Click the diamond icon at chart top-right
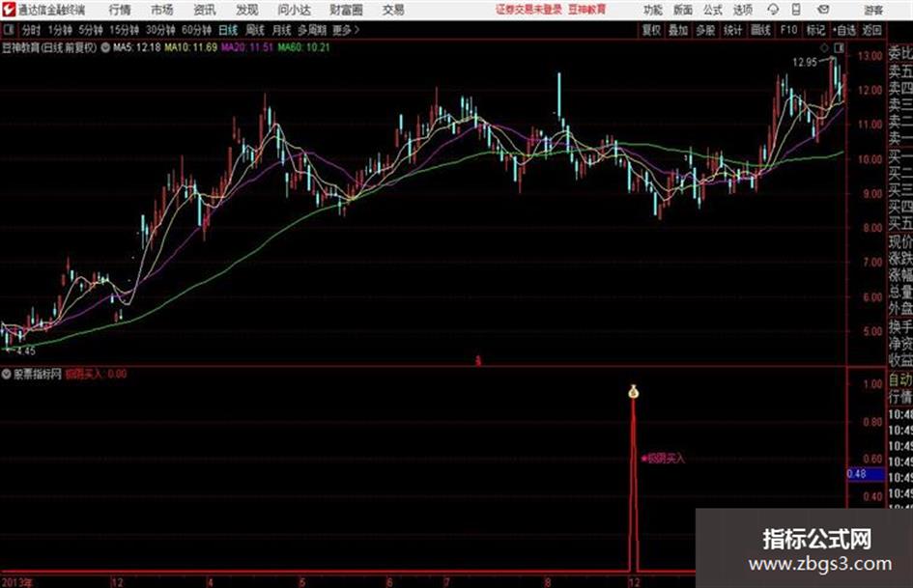 [824, 47]
